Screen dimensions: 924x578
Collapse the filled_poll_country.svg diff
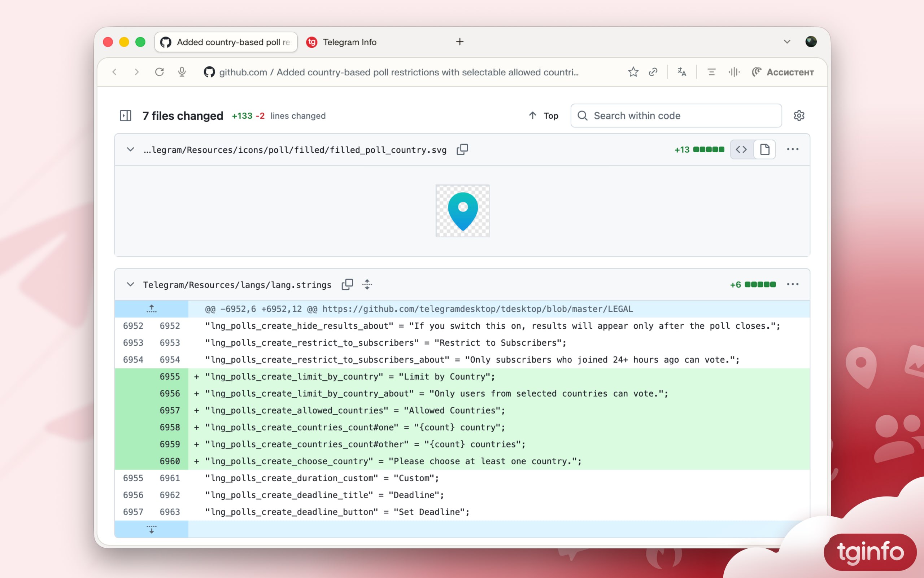click(x=130, y=149)
